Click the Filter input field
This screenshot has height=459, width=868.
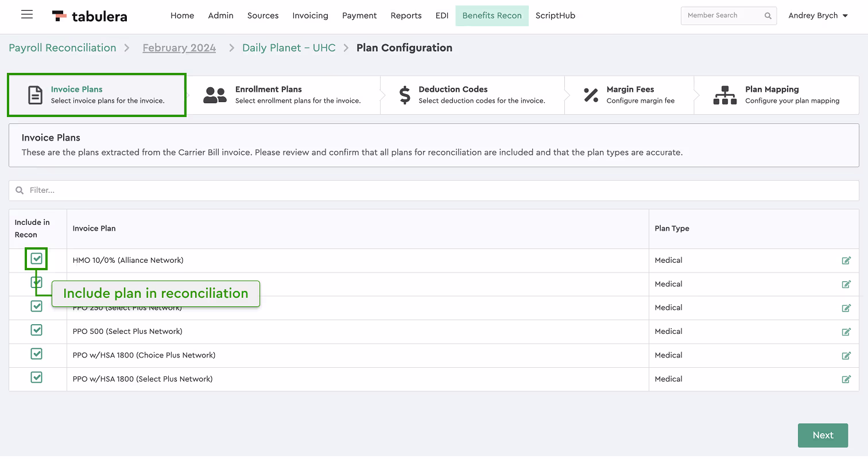(433, 190)
